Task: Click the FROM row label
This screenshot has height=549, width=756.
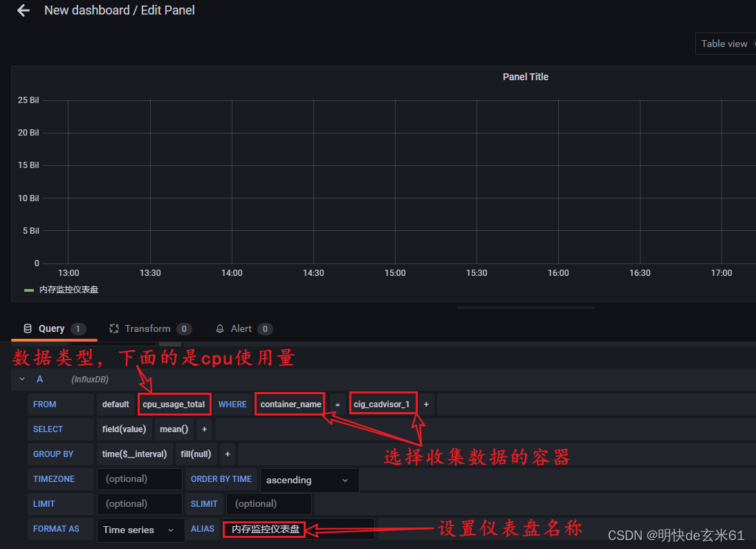Action: pyautogui.click(x=45, y=404)
